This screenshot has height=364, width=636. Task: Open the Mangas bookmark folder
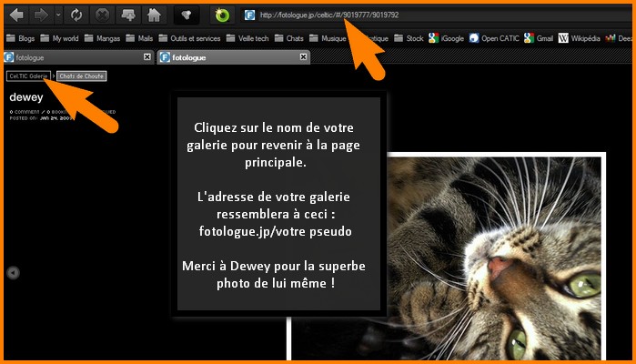102,38
